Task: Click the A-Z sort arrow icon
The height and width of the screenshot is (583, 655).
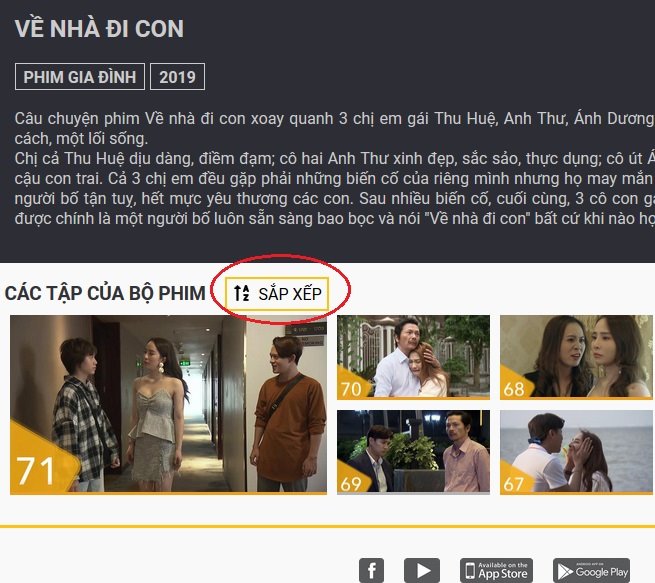Action: point(241,293)
